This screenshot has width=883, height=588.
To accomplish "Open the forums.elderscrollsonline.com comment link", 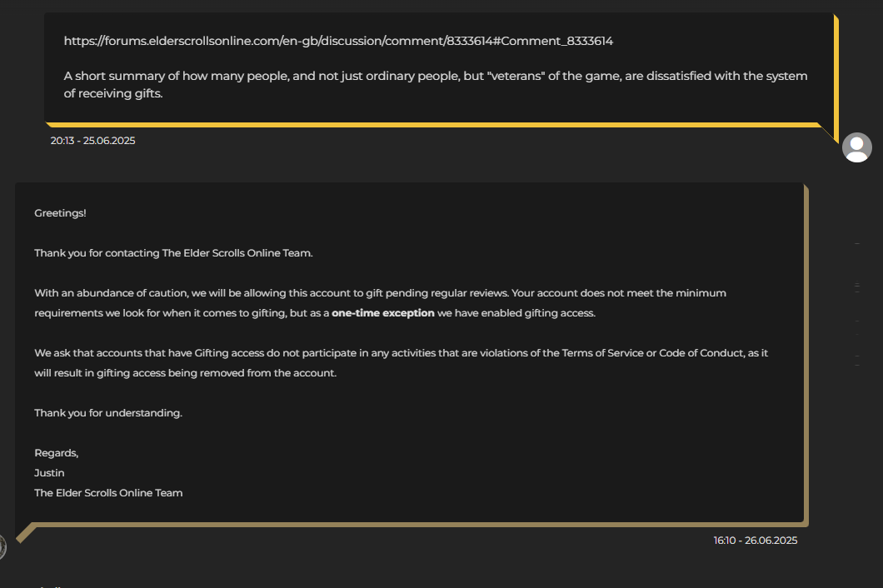I will point(338,41).
